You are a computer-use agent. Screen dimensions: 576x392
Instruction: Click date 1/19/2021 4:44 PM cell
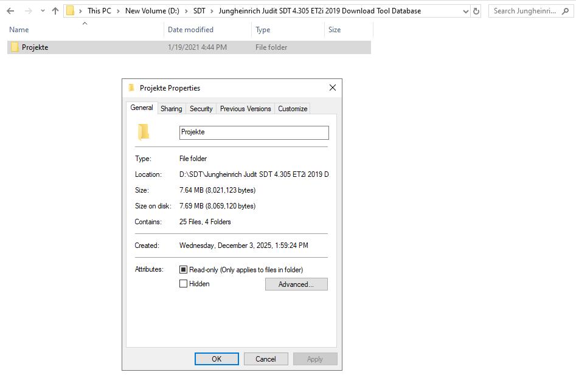(197, 47)
